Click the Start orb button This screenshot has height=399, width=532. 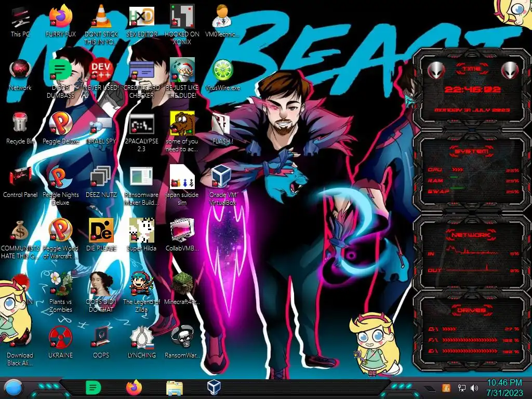pyautogui.click(x=14, y=389)
